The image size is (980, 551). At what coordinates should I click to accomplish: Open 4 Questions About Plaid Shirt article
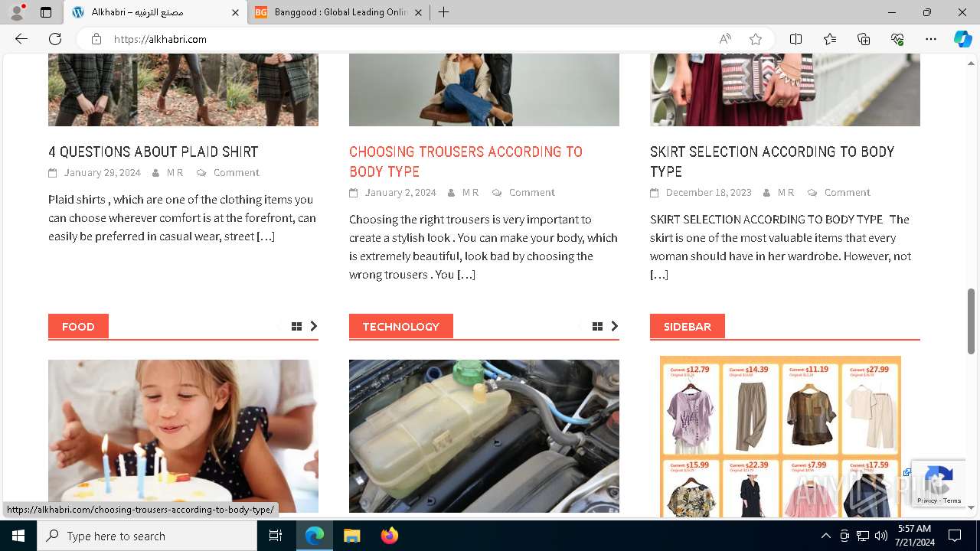pyautogui.click(x=153, y=152)
